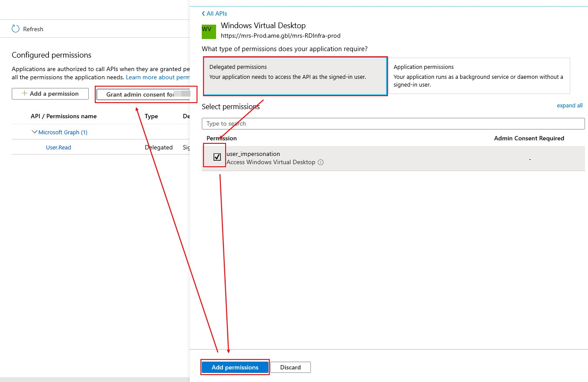Toggle the user_impersonation checkbox

tap(217, 157)
